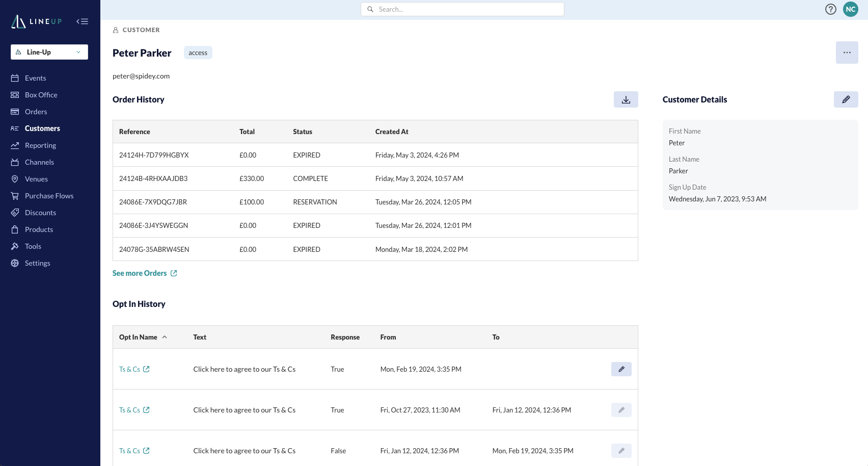Open Orders in sidebar
Screen dimensions: 868x466
tap(36, 112)
